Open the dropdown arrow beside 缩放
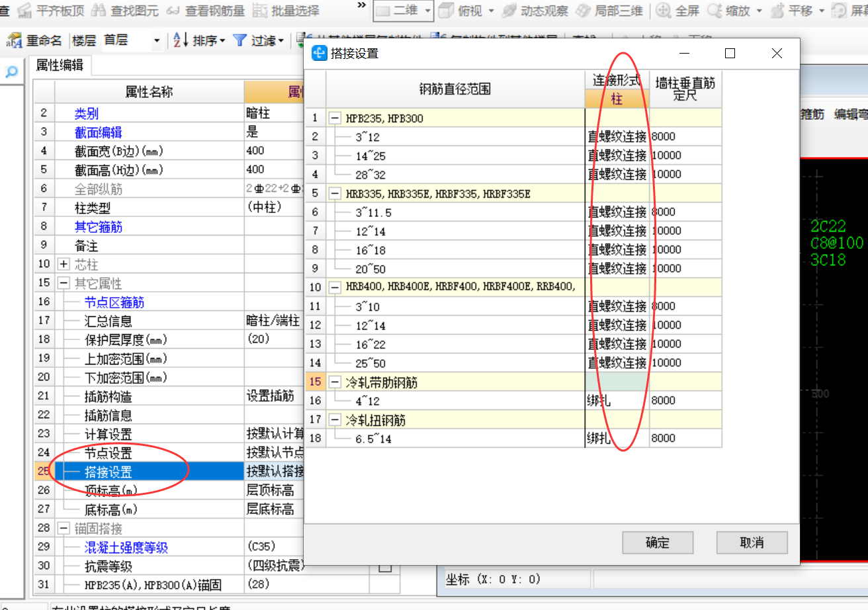 [759, 11]
